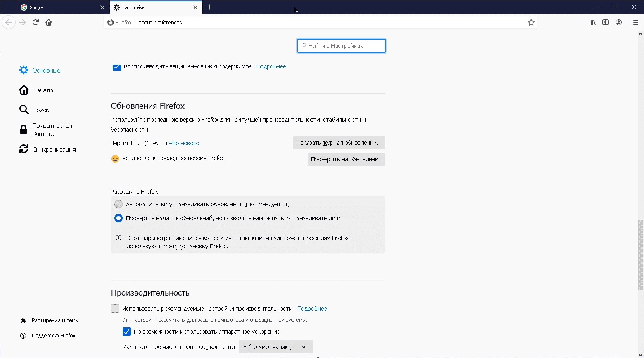Click Проверить на обновления button
Image resolution: width=644 pixels, height=358 pixels.
tap(346, 159)
